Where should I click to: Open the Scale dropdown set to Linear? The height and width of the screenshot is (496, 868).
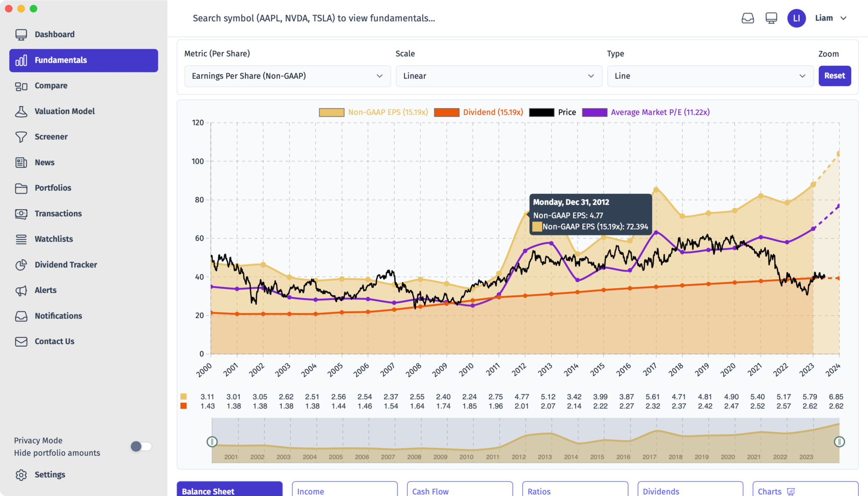(x=499, y=76)
